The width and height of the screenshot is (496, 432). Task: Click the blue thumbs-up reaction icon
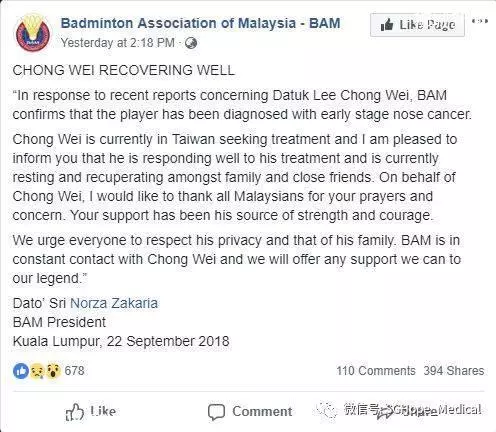pos(21,371)
